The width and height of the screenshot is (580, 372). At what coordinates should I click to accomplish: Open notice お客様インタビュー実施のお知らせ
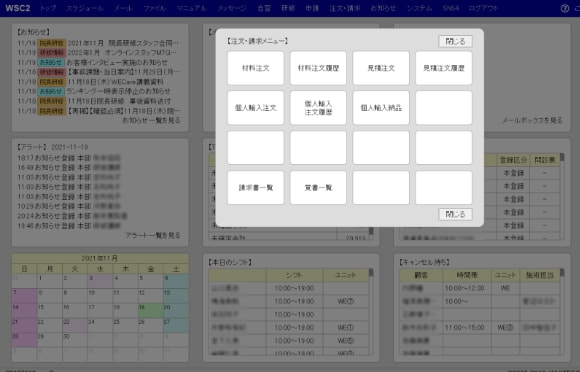click(x=117, y=62)
